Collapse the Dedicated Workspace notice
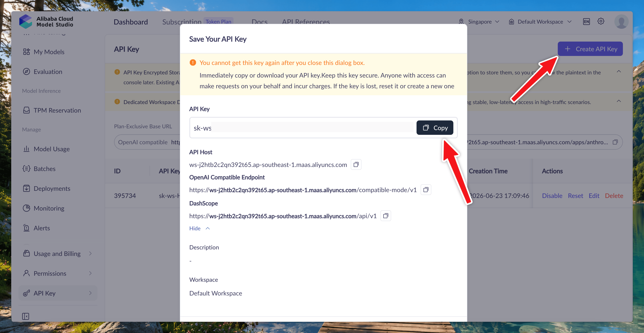644x333 pixels. click(619, 101)
